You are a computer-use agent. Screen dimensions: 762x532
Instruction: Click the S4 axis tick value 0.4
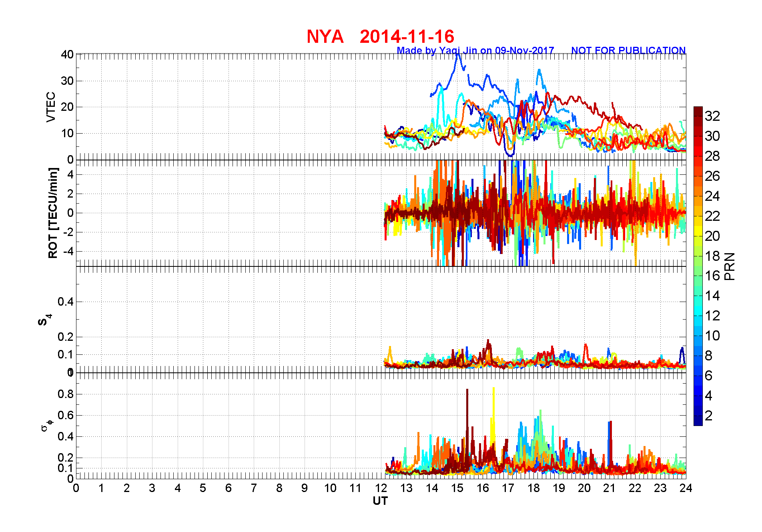[66, 302]
